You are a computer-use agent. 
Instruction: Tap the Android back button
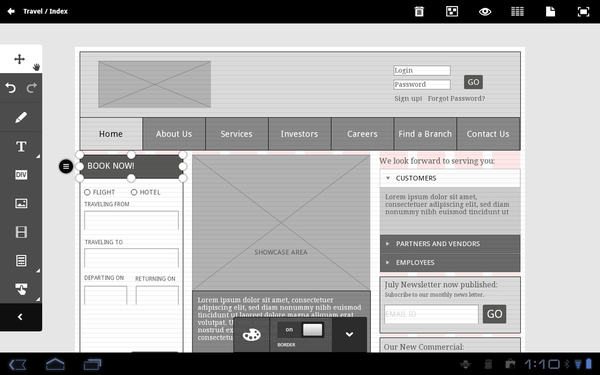click(x=17, y=364)
